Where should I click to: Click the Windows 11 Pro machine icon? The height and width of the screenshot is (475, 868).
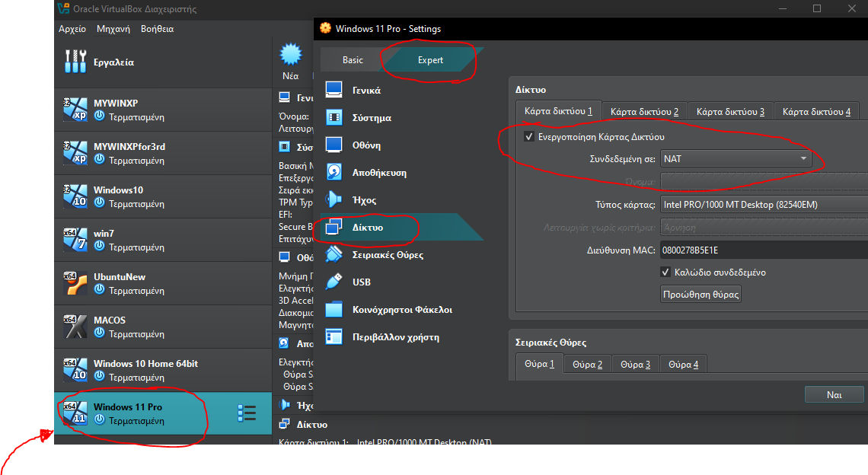(x=75, y=413)
